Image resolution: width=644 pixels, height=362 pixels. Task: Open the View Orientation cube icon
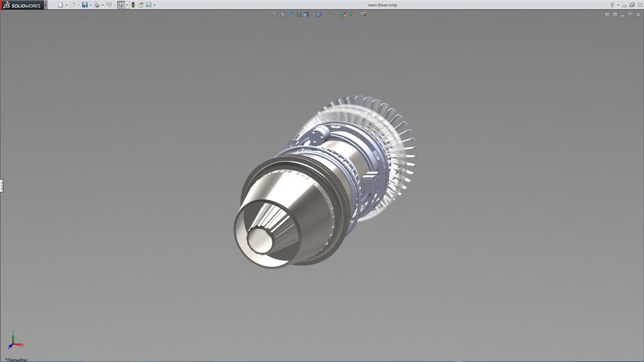pyautogui.click(x=306, y=14)
